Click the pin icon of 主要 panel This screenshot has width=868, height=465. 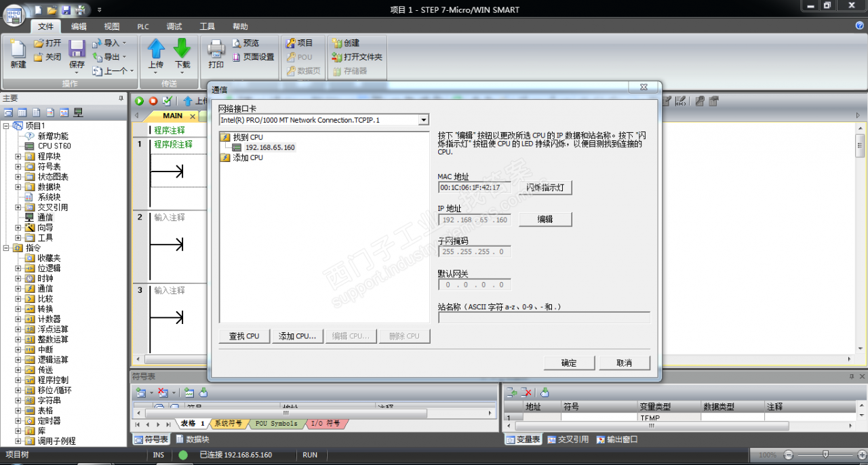click(121, 98)
